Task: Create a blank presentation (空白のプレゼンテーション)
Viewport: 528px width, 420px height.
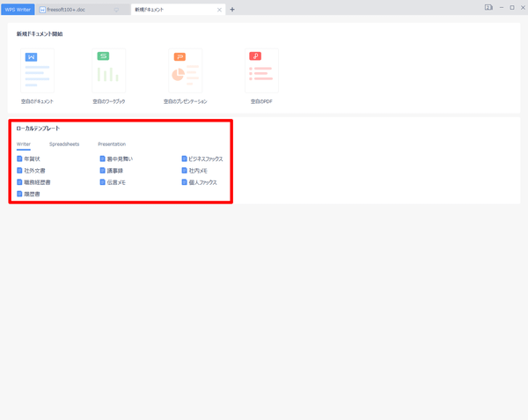Action: pos(185,71)
